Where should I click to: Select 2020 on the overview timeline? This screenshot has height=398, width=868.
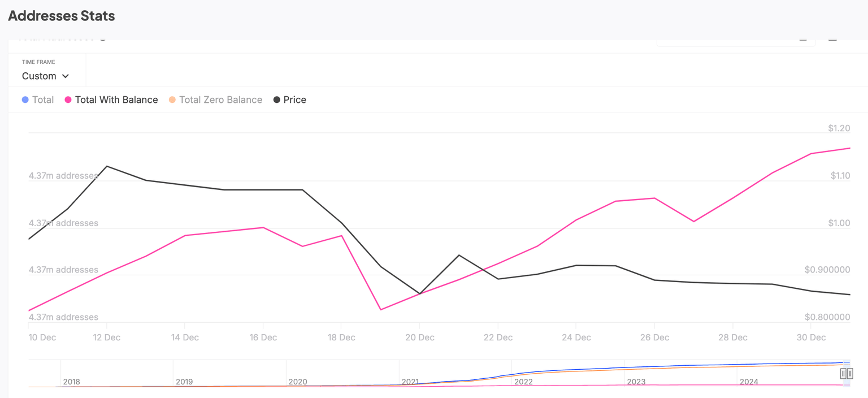[x=298, y=382]
